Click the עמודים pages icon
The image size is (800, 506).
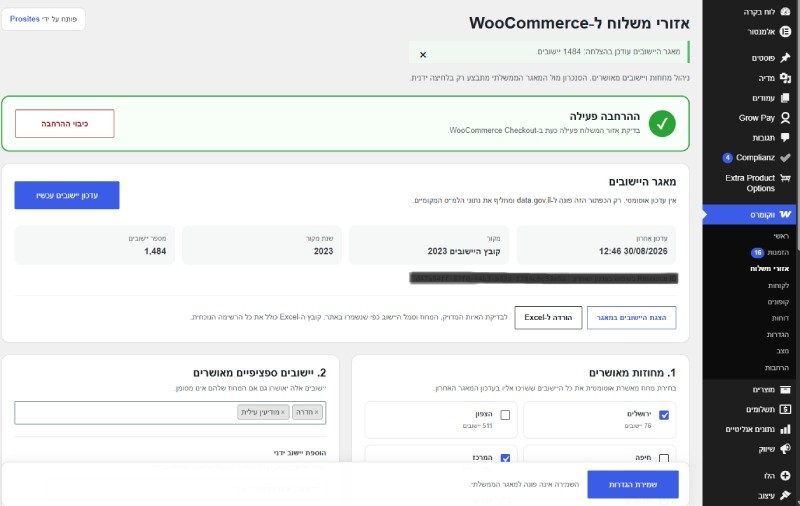point(785,98)
